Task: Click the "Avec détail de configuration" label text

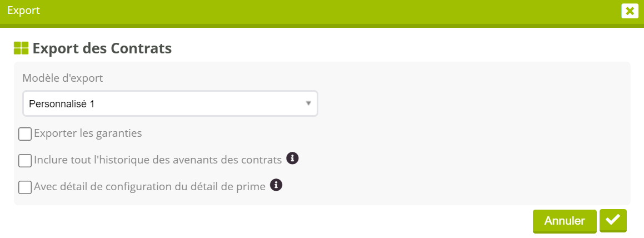Action: [x=149, y=187]
